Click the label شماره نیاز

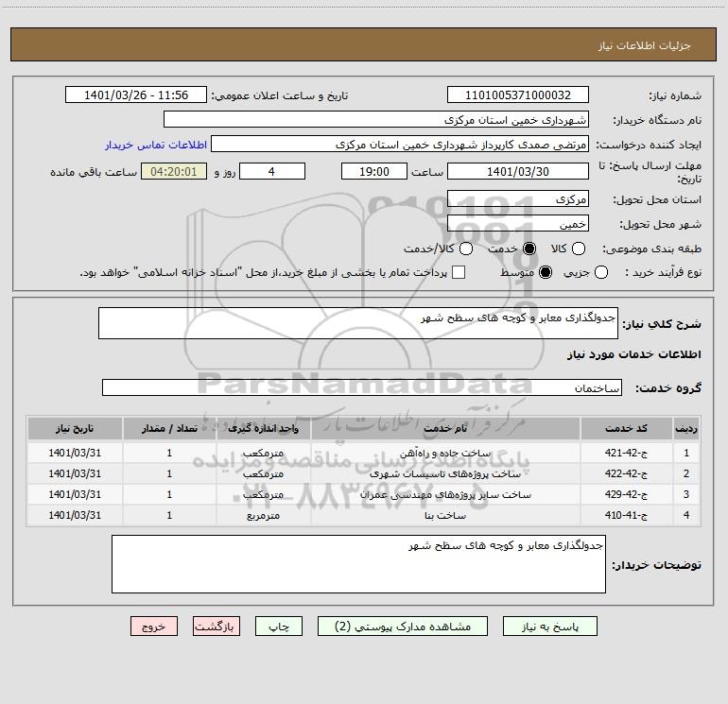pos(675,95)
